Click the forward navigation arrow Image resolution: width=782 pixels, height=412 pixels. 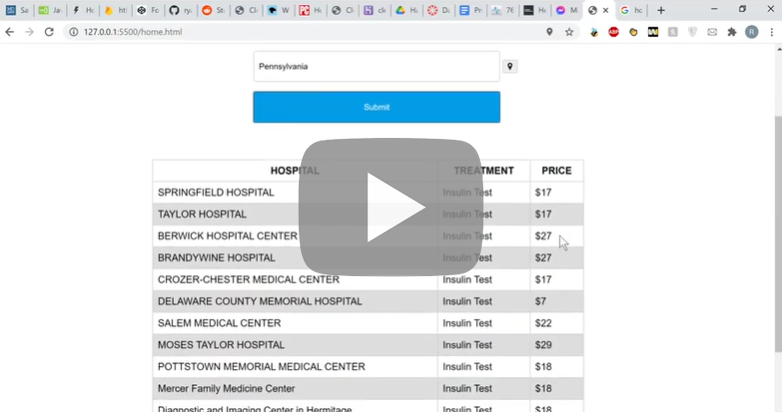pyautogui.click(x=29, y=32)
